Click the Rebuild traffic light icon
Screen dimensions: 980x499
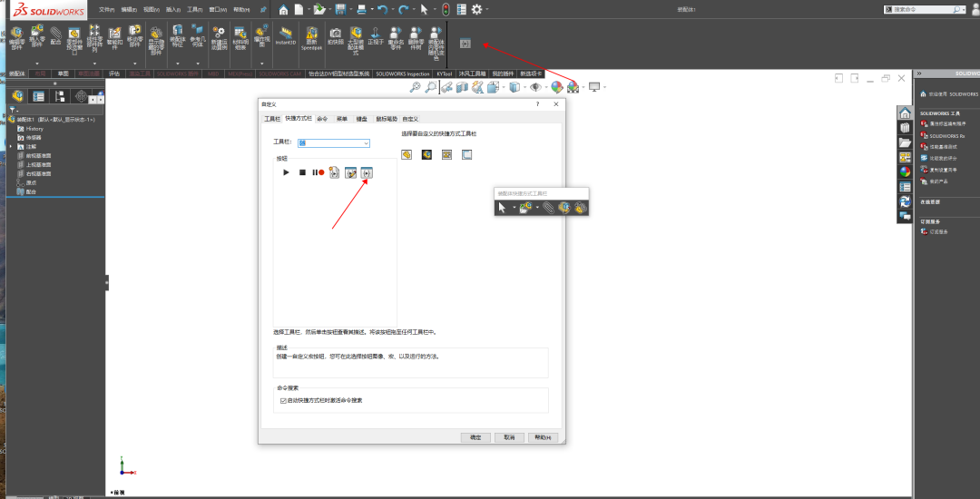point(446,9)
